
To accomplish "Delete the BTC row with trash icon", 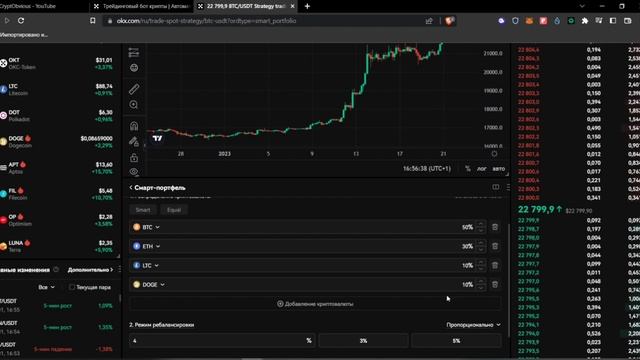I will coord(495,227).
